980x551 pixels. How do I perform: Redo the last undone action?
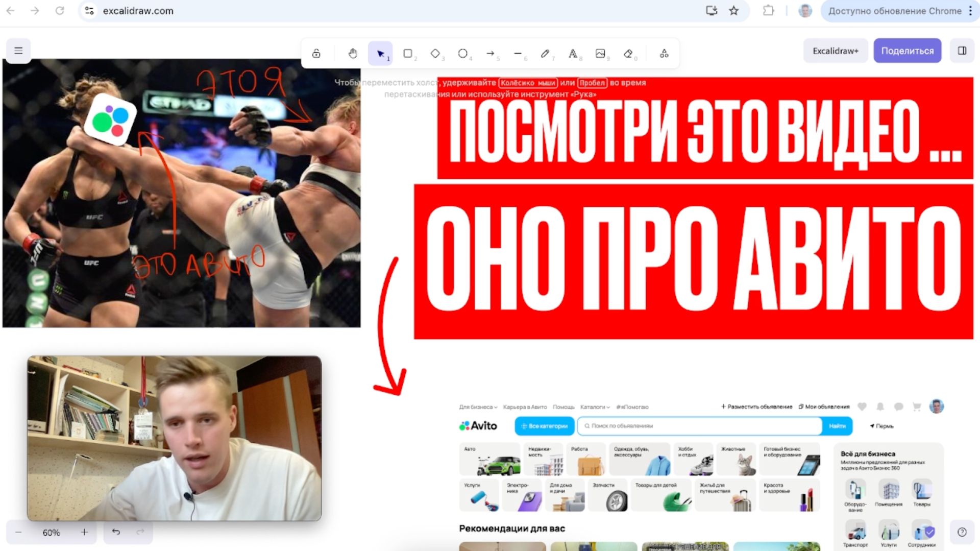click(x=140, y=532)
